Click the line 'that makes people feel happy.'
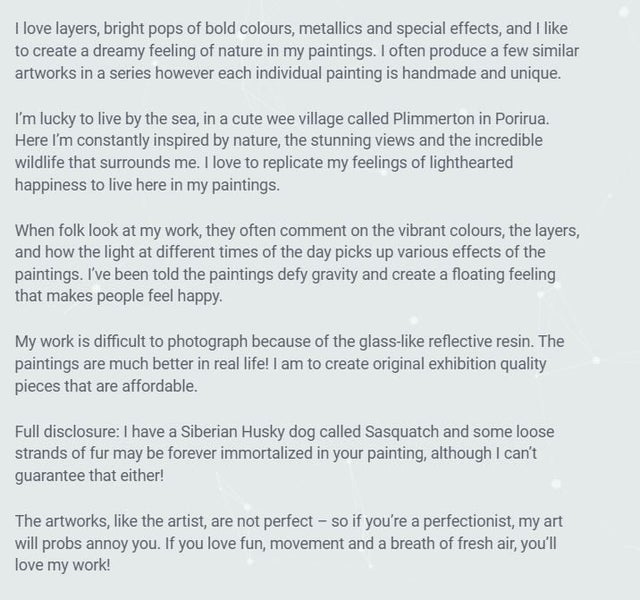This screenshot has width=640, height=600. tap(119, 296)
